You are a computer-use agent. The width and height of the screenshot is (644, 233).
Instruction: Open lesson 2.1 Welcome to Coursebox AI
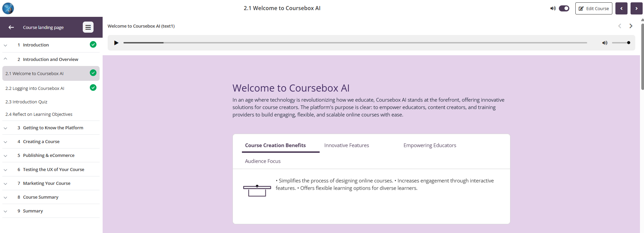(x=51, y=73)
